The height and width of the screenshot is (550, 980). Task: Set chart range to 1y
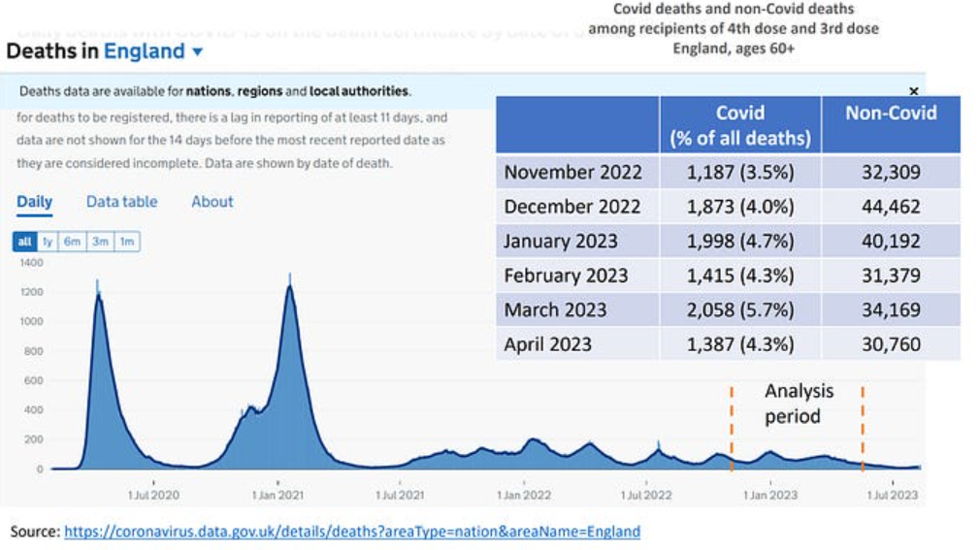pos(47,242)
